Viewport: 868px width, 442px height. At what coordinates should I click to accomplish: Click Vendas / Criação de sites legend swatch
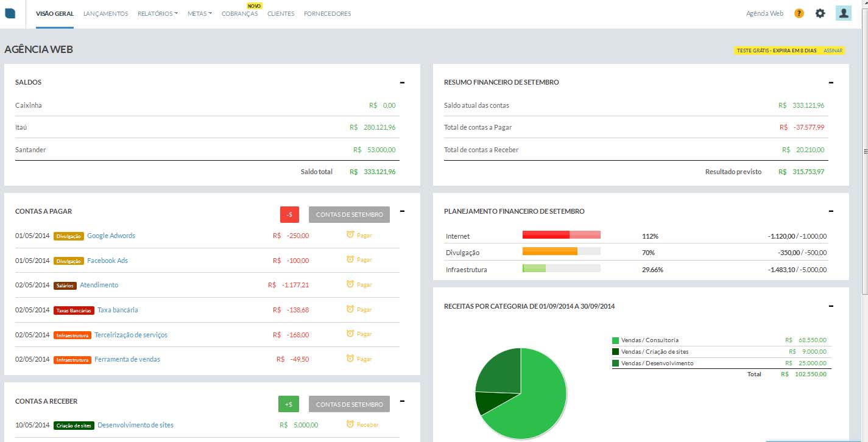[x=615, y=352]
